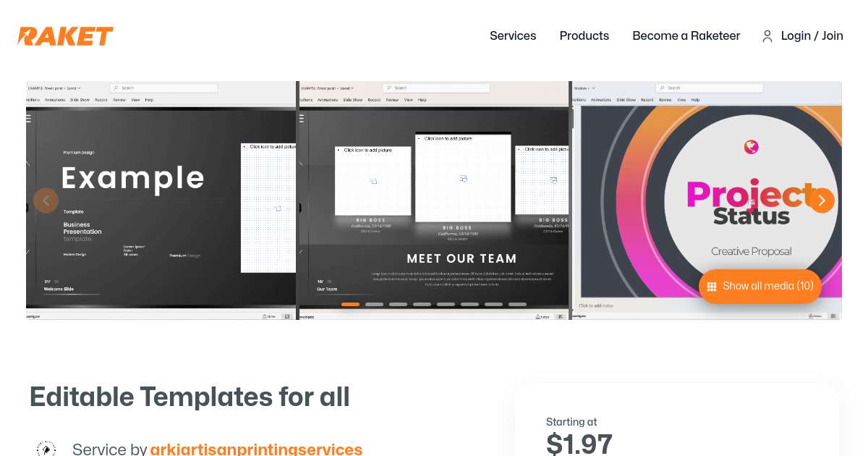Click the arkiartisanprintingservices avatar icon
This screenshot has width=868, height=456.
coord(46,449)
